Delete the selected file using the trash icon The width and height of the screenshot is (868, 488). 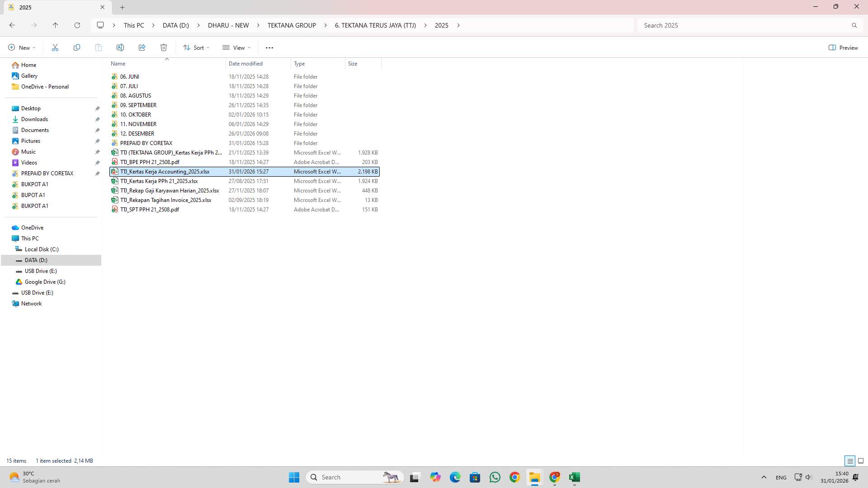tap(164, 47)
